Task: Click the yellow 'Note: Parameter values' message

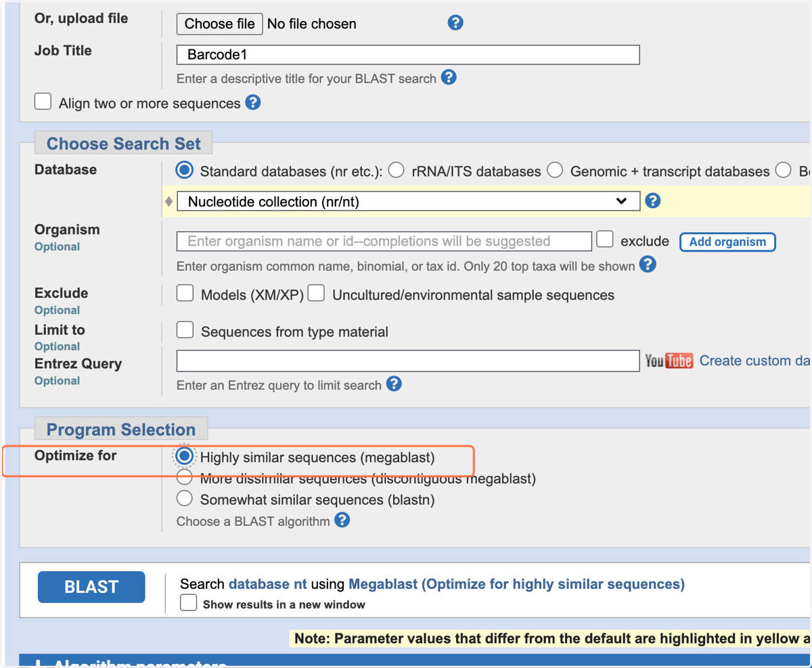Action: click(551, 638)
